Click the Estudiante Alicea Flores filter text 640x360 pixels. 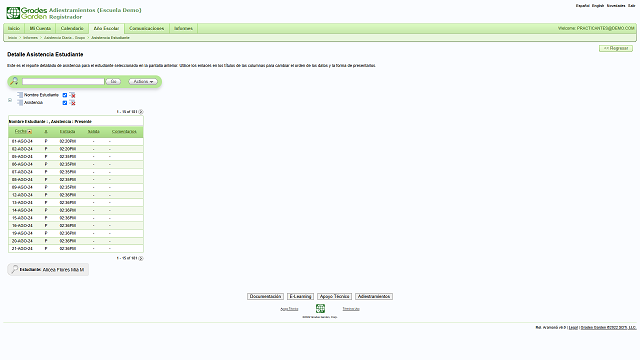(x=52, y=270)
